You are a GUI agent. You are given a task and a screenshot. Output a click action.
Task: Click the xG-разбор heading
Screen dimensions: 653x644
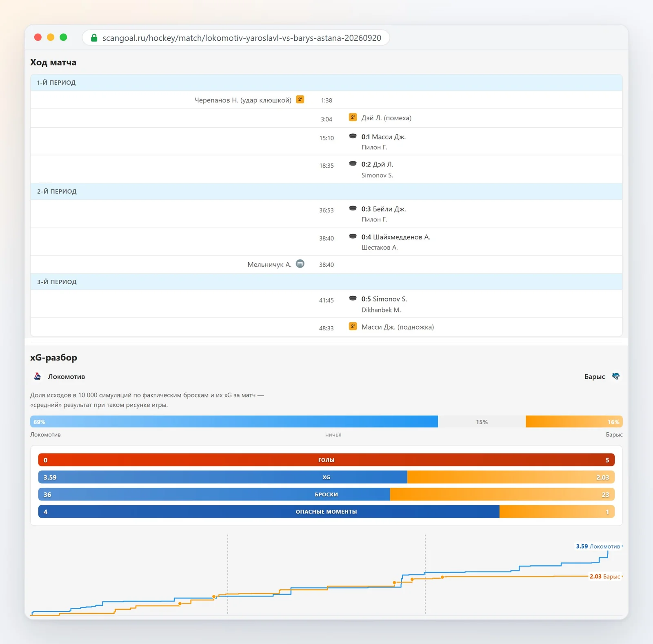(x=53, y=358)
